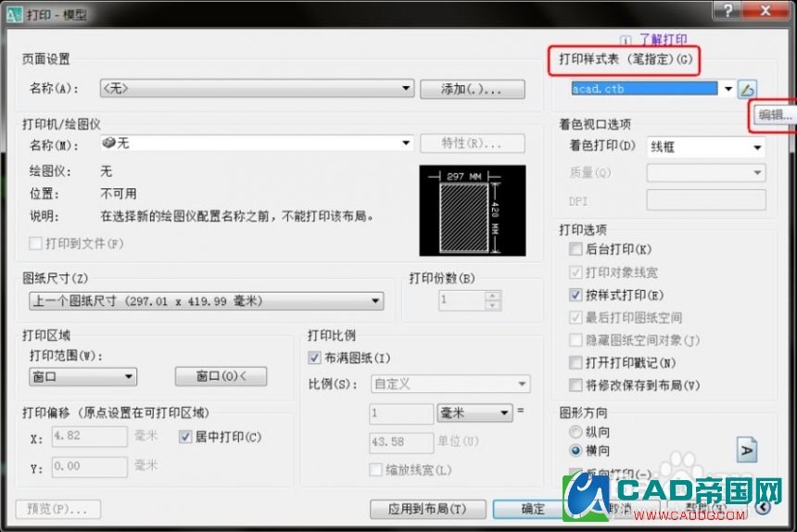This screenshot has width=797, height=532.
Task: Click the collapse dialog arrow icon at bottom right
Action: coord(763,507)
